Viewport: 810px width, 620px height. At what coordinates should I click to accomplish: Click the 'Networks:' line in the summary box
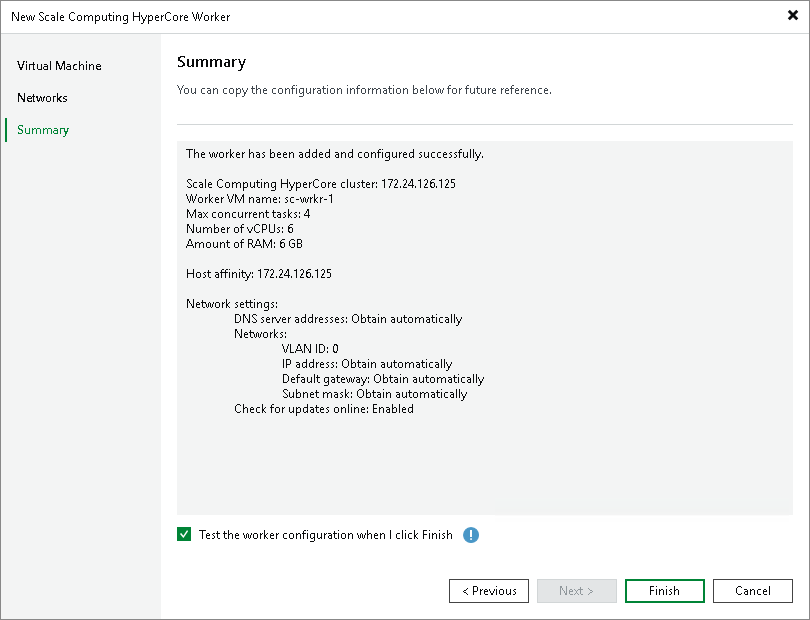tap(260, 334)
